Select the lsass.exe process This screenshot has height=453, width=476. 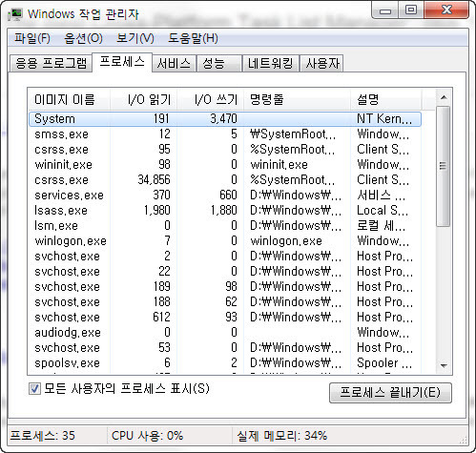(x=225, y=211)
